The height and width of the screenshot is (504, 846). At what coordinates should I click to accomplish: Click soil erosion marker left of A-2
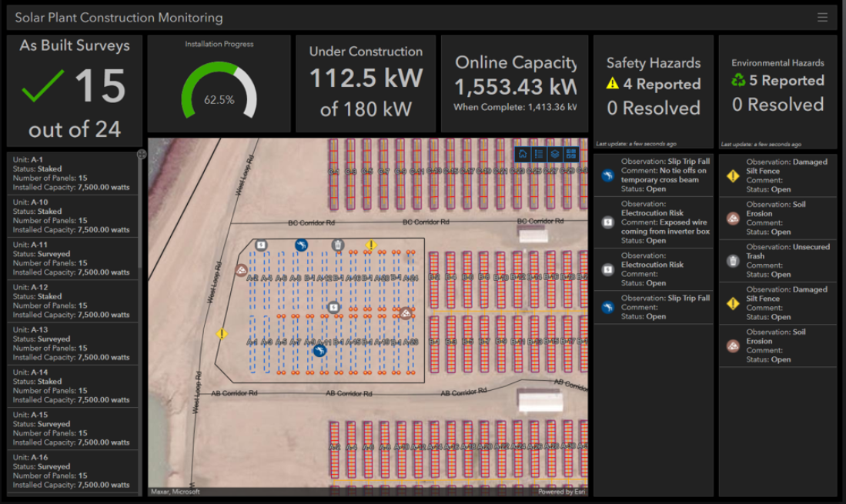click(x=242, y=271)
